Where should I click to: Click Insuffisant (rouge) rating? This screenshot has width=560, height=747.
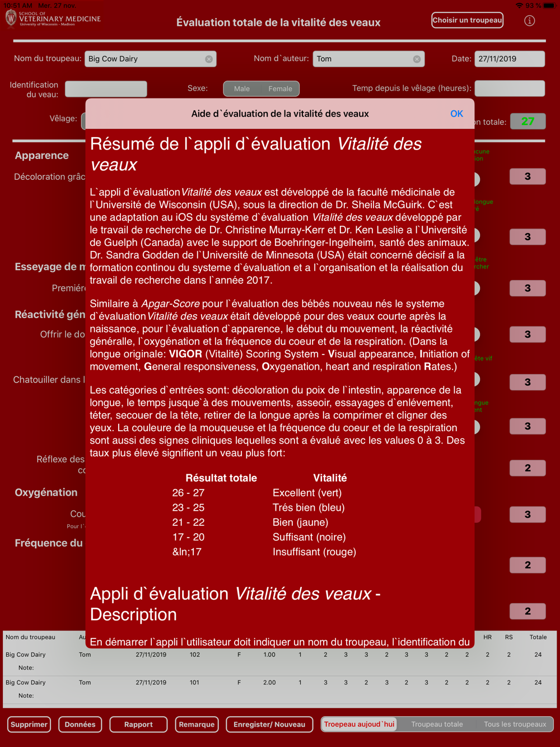point(314,552)
